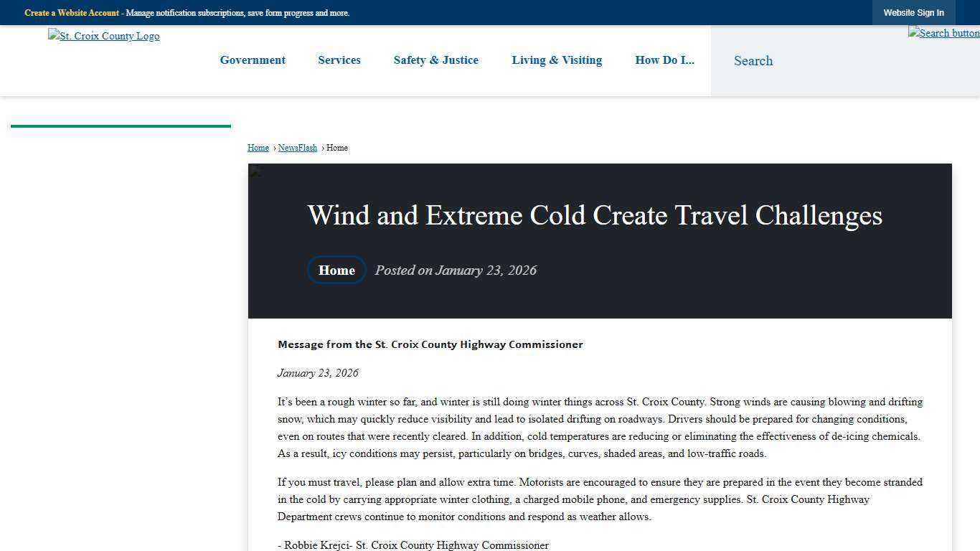Select the Home category badge on the article
The height and width of the screenshot is (551, 980).
336,270
